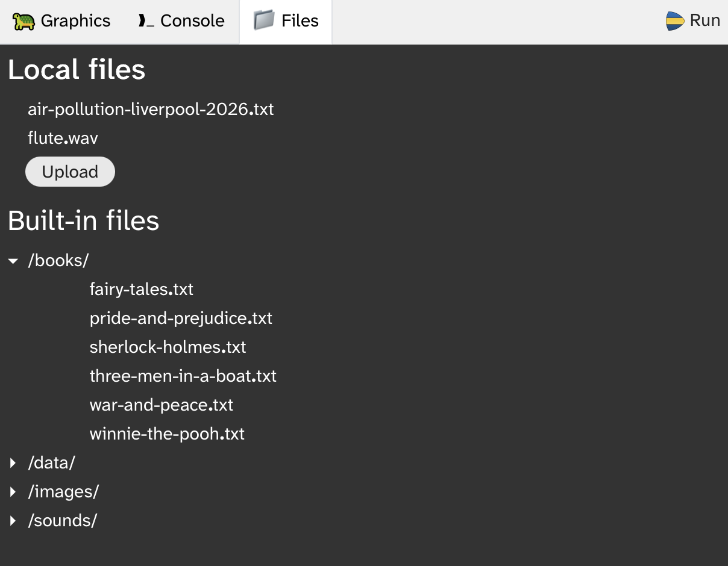
Task: Click the folder icon on Files tab
Action: click(x=264, y=20)
